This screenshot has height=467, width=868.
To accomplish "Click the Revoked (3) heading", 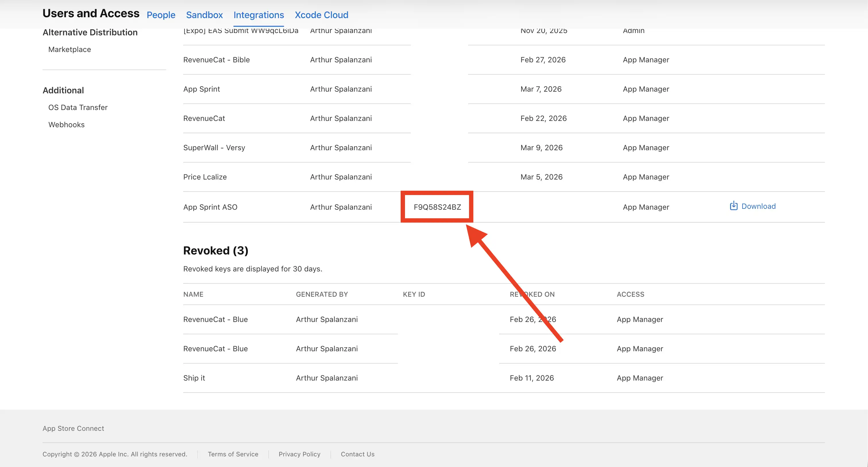I will coord(216,251).
